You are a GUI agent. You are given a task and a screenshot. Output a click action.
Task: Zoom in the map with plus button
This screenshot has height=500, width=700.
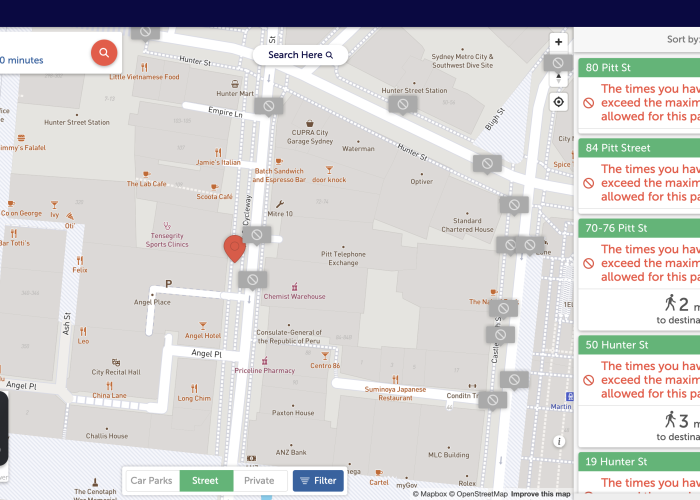tap(558, 42)
